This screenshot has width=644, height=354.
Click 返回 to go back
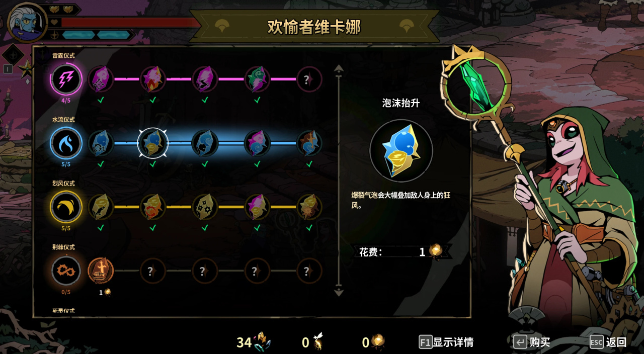[608, 342]
